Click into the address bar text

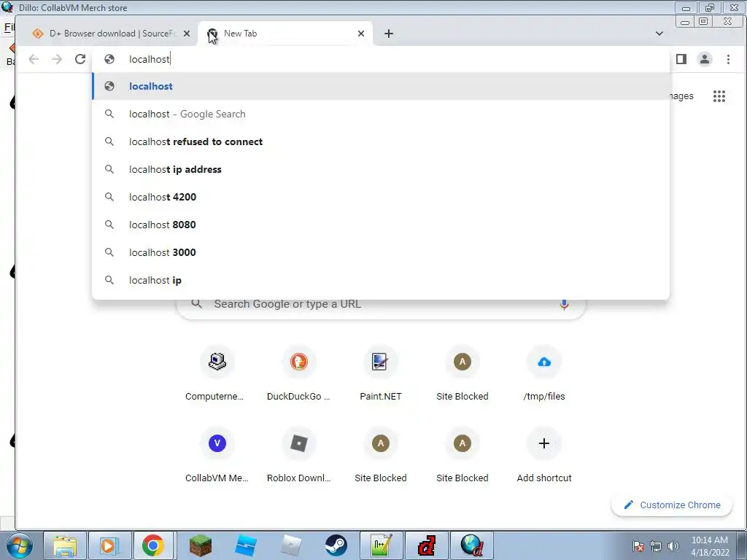[381, 59]
